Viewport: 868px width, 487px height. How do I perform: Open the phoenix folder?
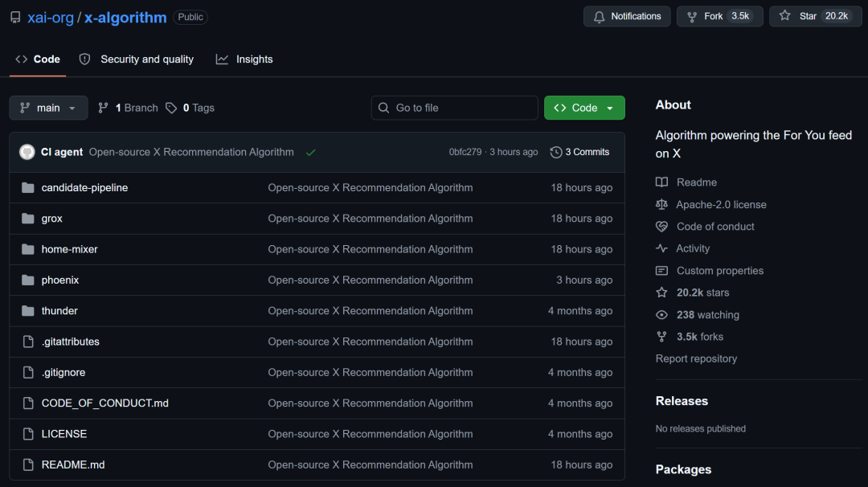(60, 280)
